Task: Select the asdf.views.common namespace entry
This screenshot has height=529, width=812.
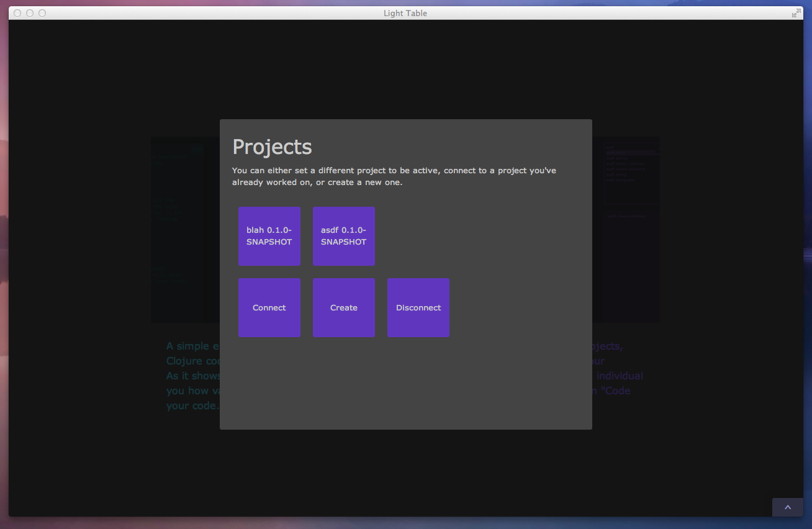Action: click(x=625, y=164)
